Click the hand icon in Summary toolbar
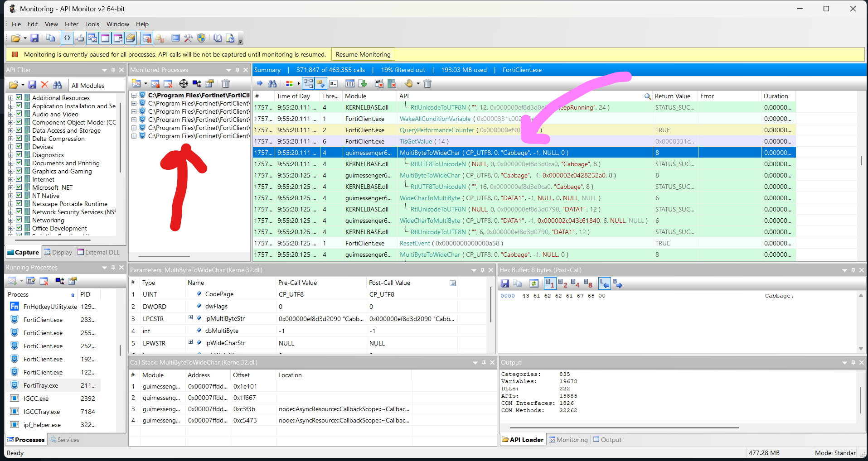 tap(409, 83)
